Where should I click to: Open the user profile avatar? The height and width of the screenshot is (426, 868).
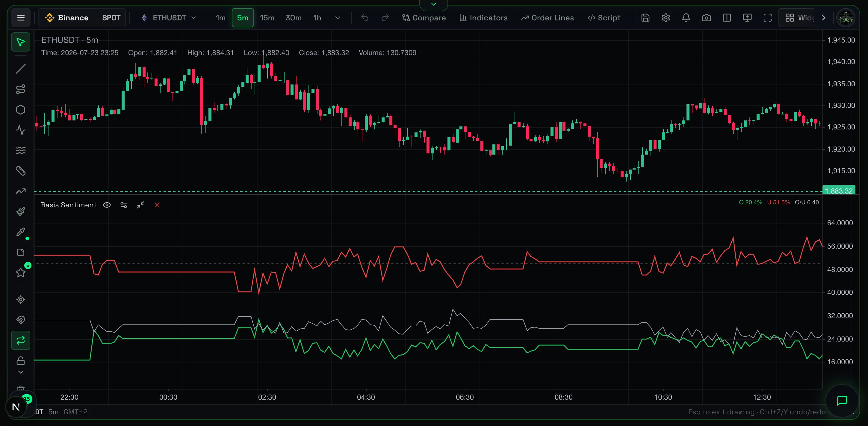point(846,18)
